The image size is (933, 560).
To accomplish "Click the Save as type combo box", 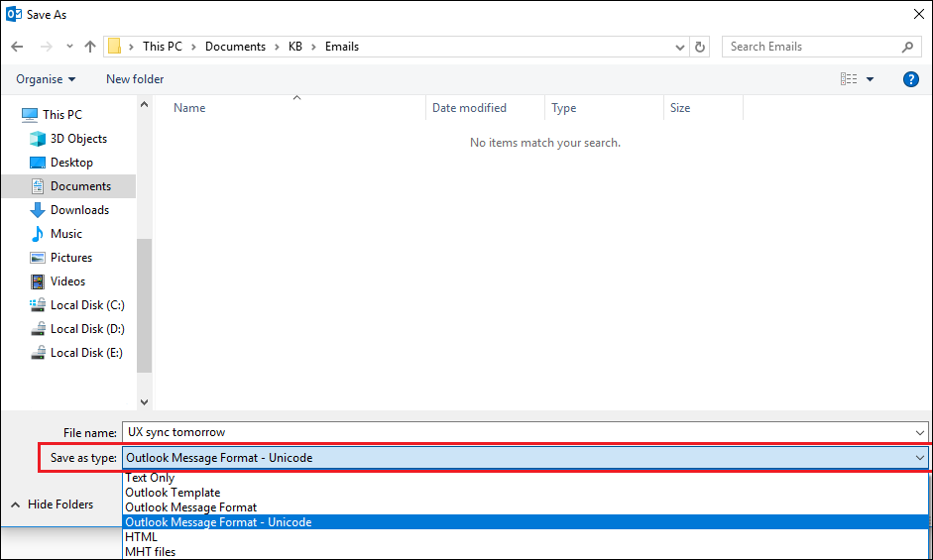I will (525, 458).
